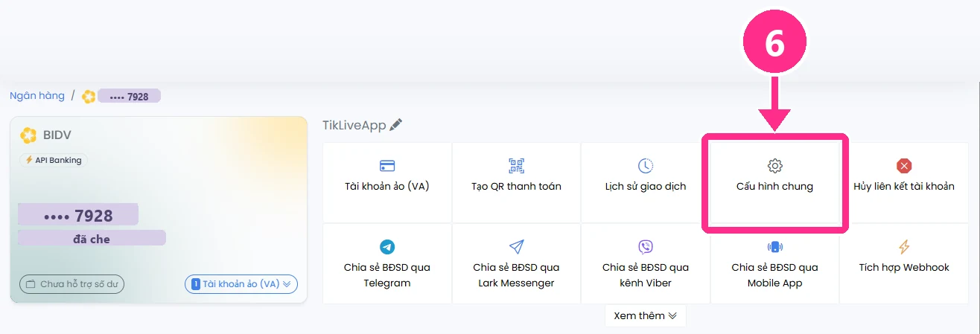Image resolution: width=980 pixels, height=334 pixels.
Task: Click the Lark Messenger paper-plane icon
Action: 516,247
